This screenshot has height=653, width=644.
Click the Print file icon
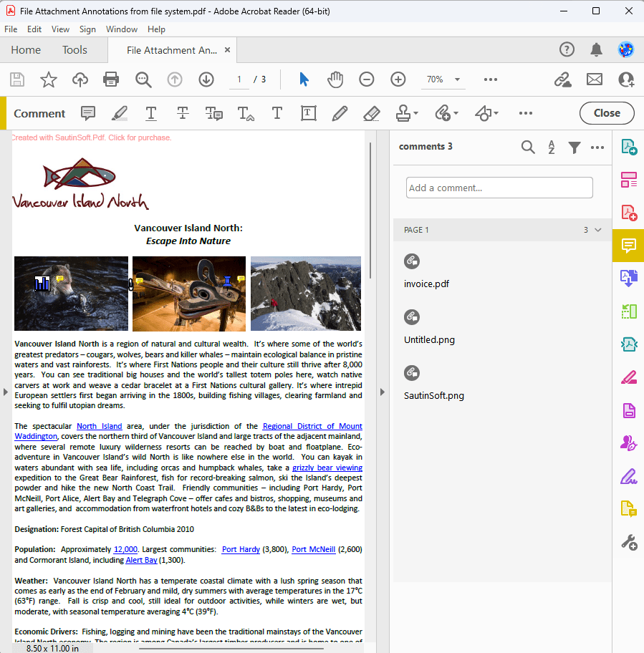tap(111, 79)
